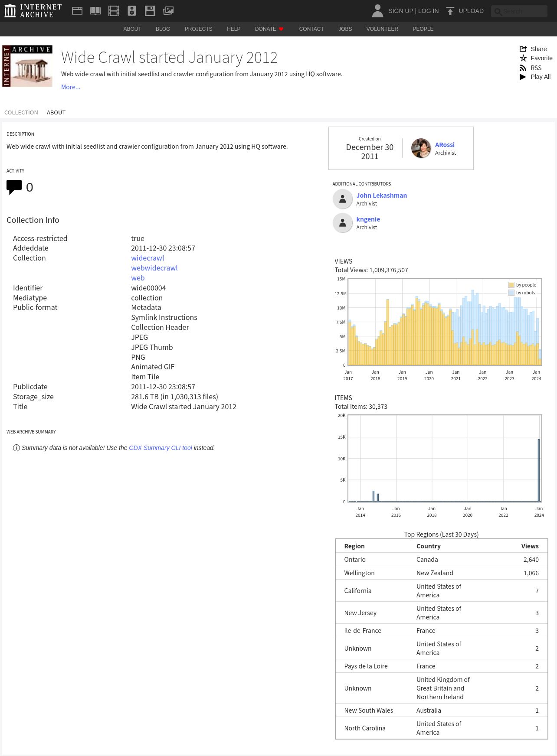Click the Upload arrow icon
This screenshot has height=756, width=557.
[450, 11]
